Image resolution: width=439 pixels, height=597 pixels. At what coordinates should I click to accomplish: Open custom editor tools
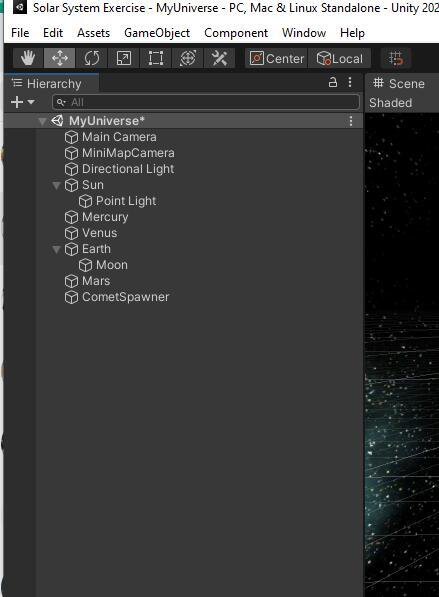[x=220, y=58]
